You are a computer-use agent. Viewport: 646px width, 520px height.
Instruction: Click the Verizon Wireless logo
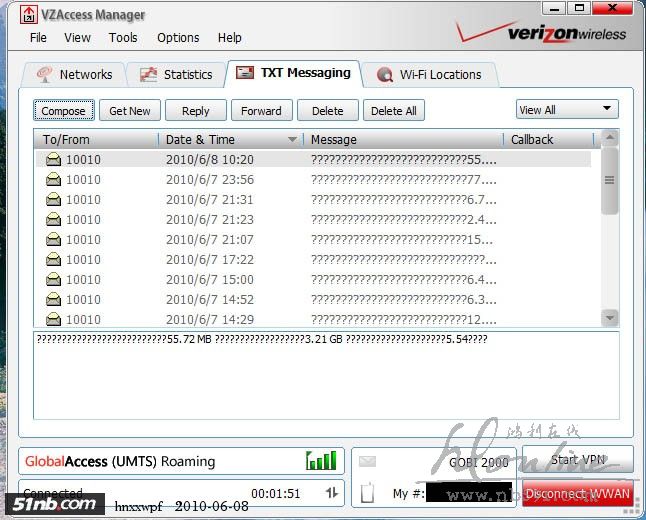541,32
